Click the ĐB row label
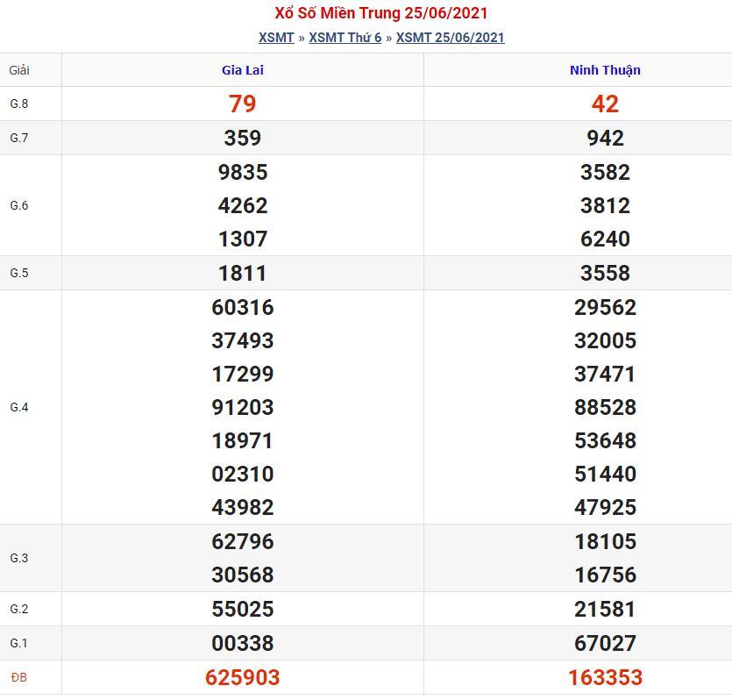The width and height of the screenshot is (732, 700). (x=19, y=677)
